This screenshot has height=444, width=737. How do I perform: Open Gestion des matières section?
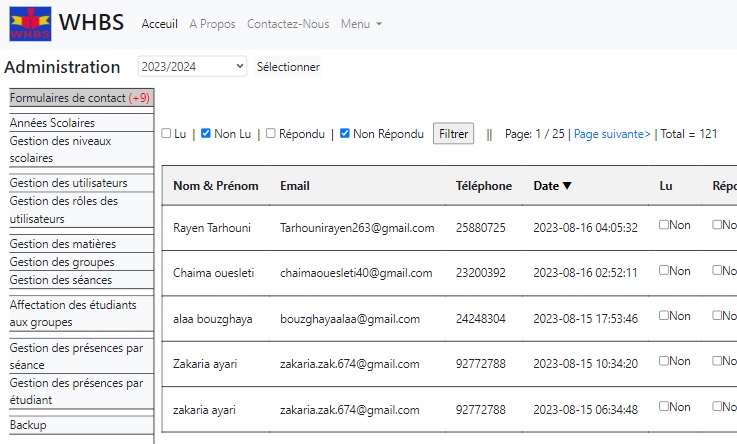click(x=62, y=244)
